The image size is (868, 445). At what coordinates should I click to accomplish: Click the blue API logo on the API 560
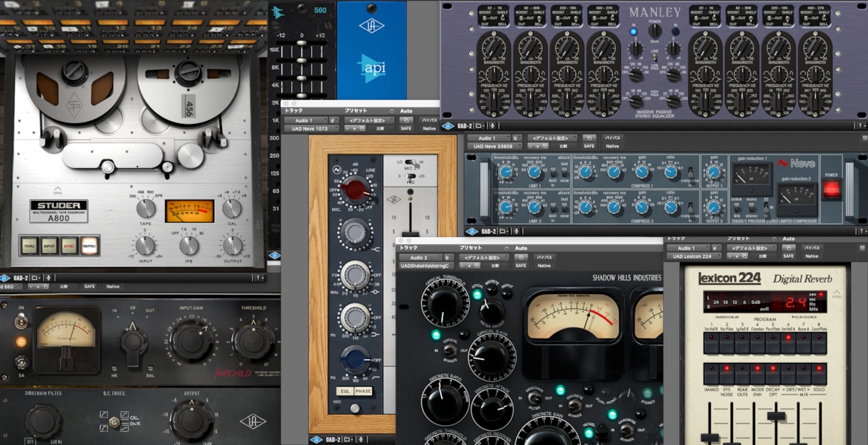(x=371, y=69)
